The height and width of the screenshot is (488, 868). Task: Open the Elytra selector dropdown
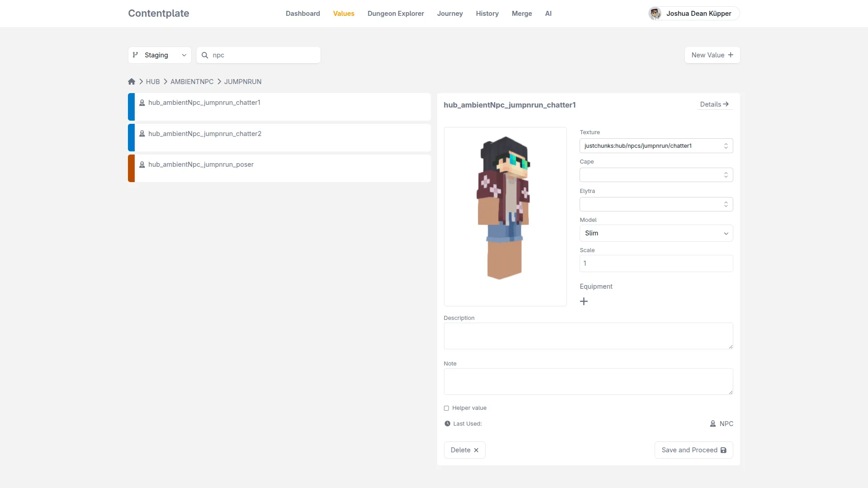coord(656,204)
